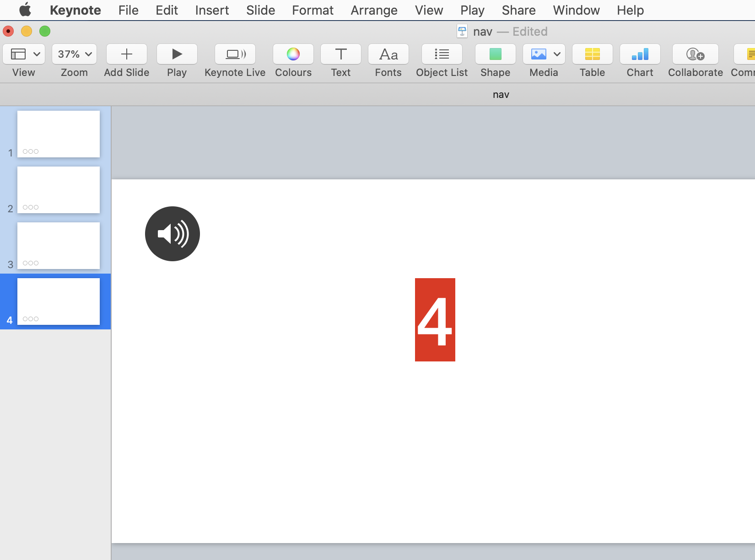Show the Object List
Image resolution: width=755 pixels, height=560 pixels.
tap(442, 54)
